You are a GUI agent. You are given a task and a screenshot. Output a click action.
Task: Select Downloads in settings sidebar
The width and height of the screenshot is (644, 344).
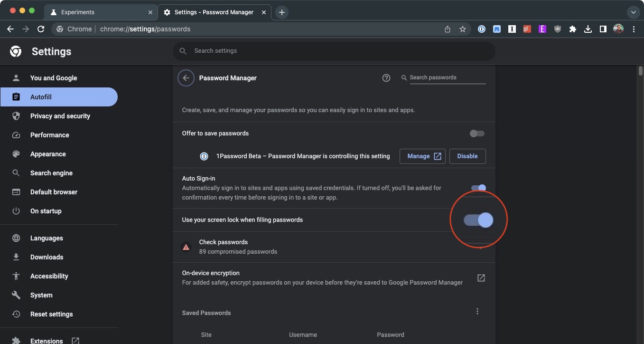tap(47, 257)
